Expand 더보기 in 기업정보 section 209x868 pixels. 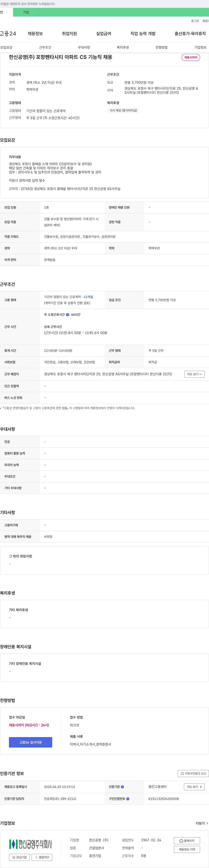(202, 823)
